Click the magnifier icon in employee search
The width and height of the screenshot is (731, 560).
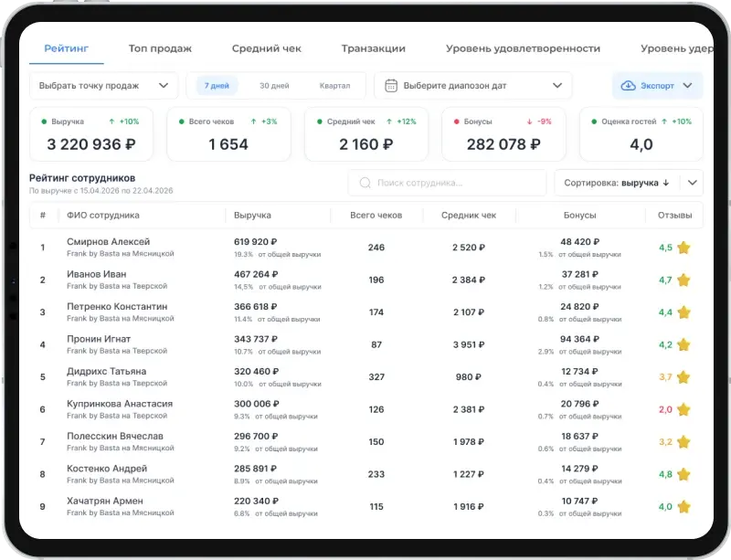click(x=365, y=183)
